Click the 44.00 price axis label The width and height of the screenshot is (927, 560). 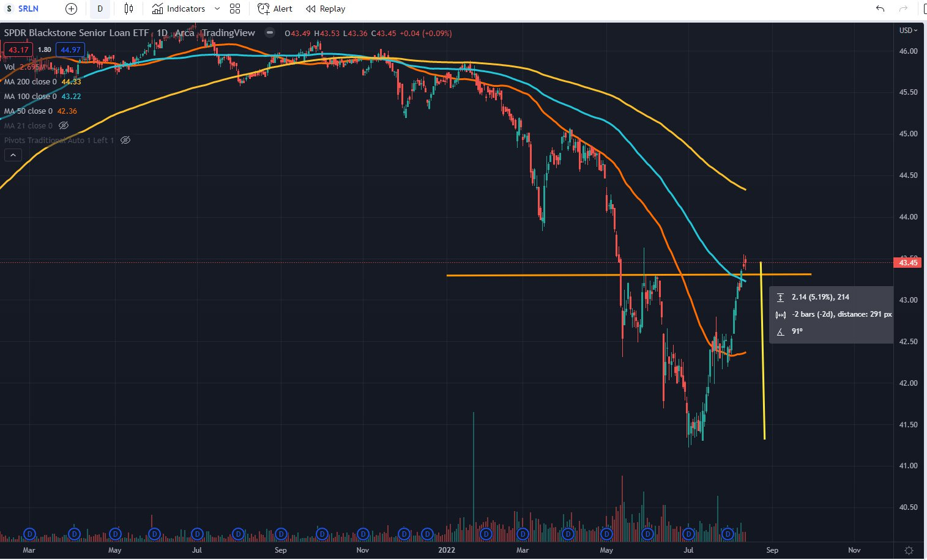(x=908, y=217)
